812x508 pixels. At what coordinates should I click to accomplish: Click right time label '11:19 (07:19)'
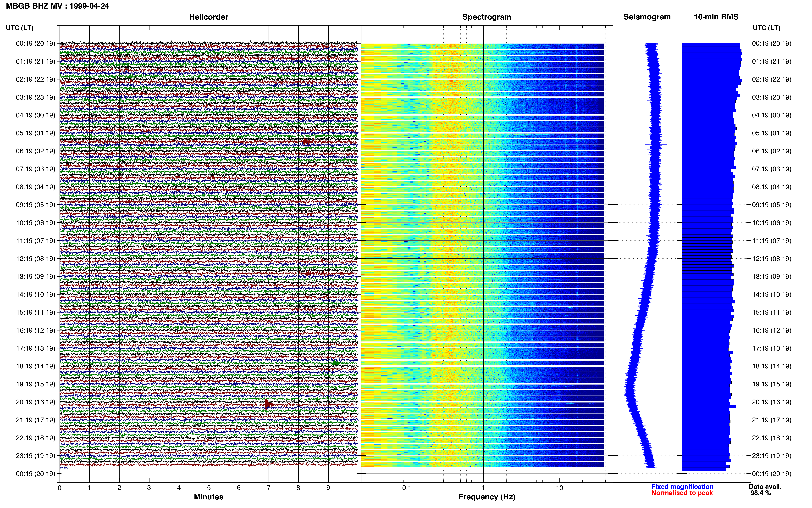click(772, 241)
